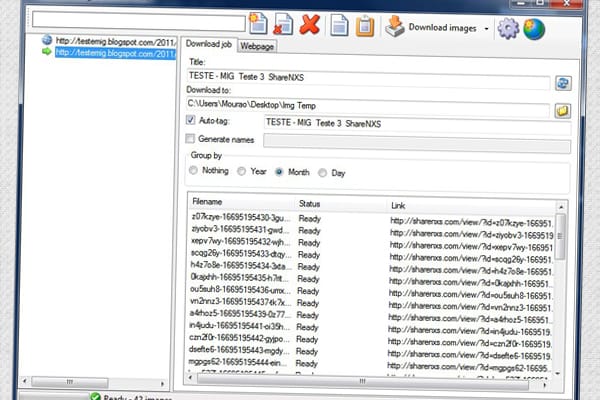Select the first testemig.blogspot.com tree entry
The height and width of the screenshot is (400, 600).
116,42
